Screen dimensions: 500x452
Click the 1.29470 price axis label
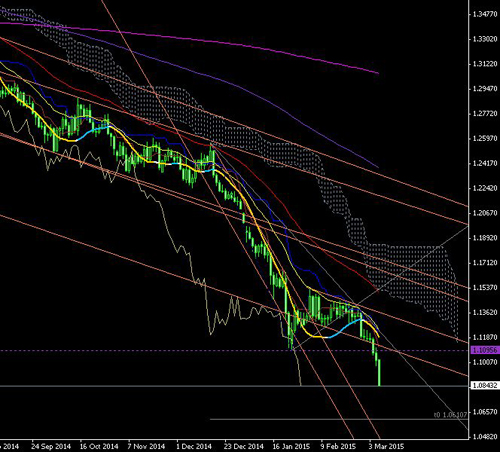click(485, 89)
